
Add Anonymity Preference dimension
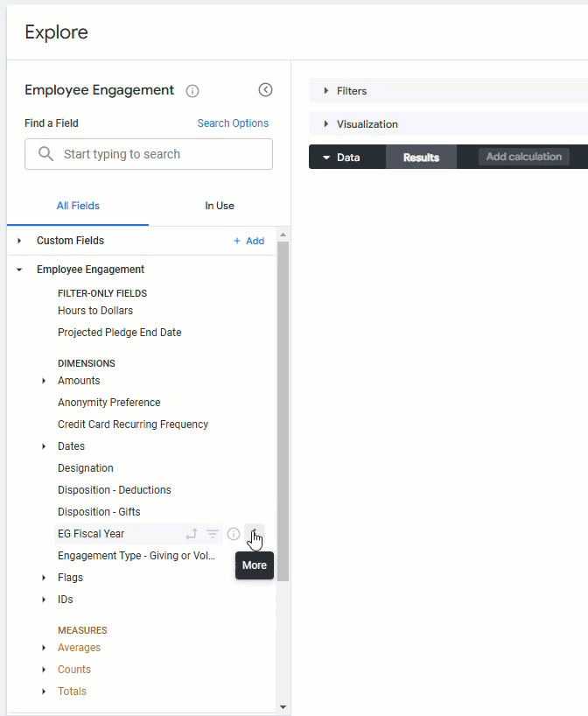click(x=109, y=403)
